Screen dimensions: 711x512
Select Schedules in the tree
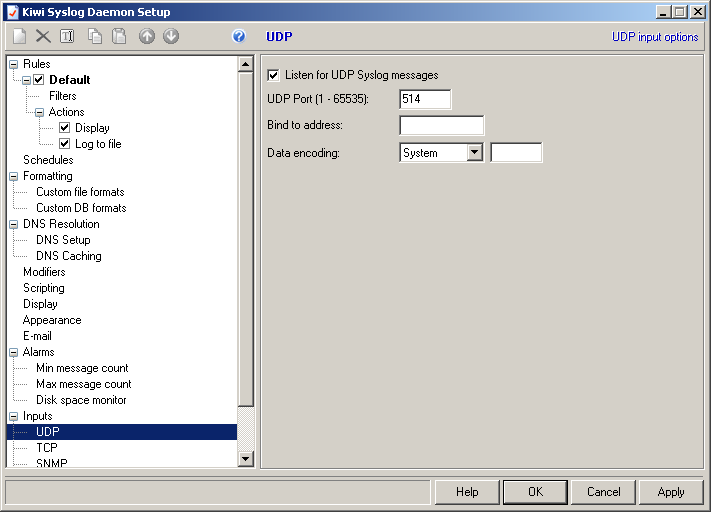click(x=48, y=160)
